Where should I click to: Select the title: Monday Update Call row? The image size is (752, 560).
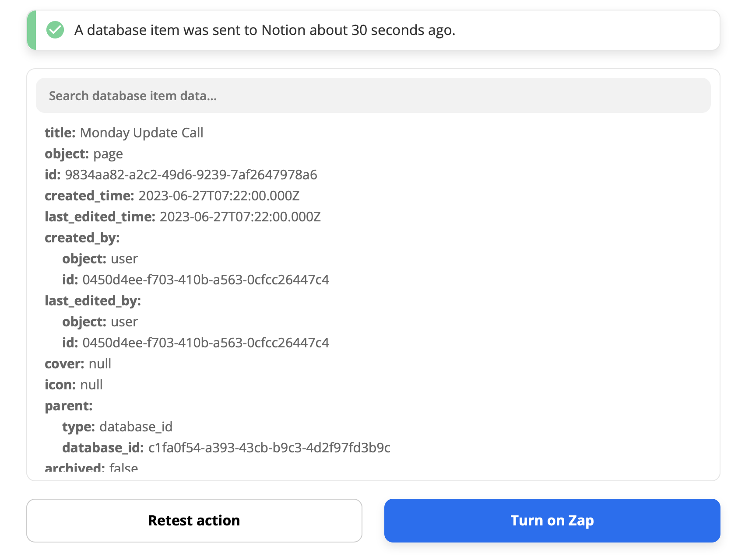[124, 133]
